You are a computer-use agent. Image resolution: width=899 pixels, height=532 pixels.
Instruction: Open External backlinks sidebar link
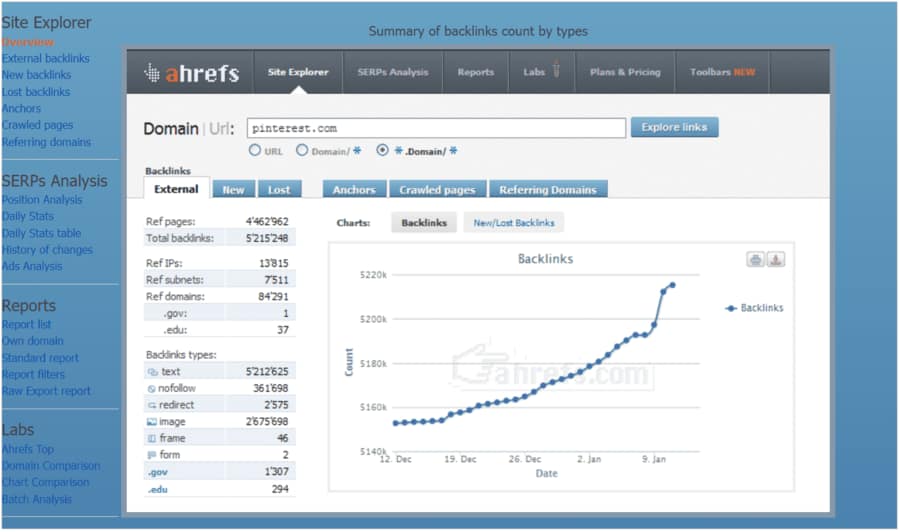click(46, 58)
